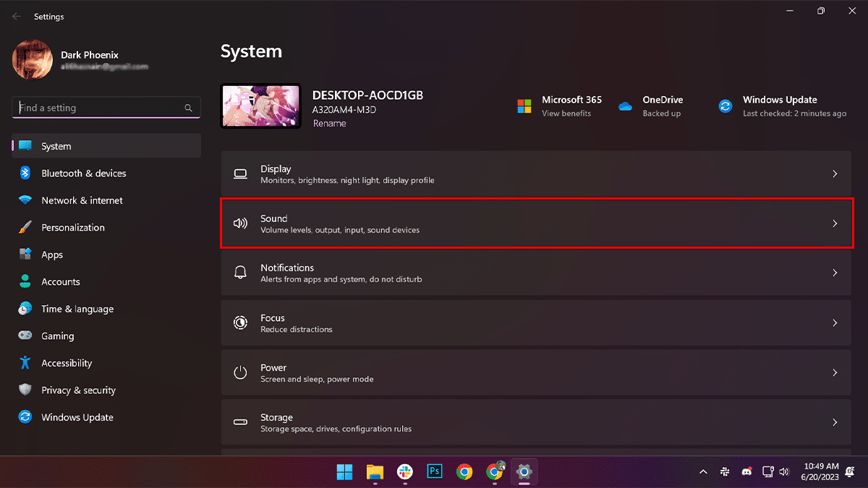
Task: Click the chevron on the Notifications row
Action: click(x=834, y=273)
